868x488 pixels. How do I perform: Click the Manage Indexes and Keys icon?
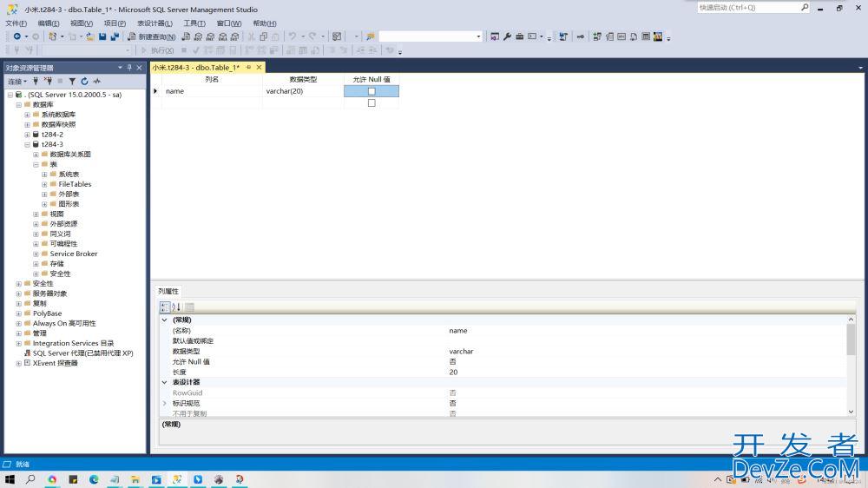pos(609,36)
